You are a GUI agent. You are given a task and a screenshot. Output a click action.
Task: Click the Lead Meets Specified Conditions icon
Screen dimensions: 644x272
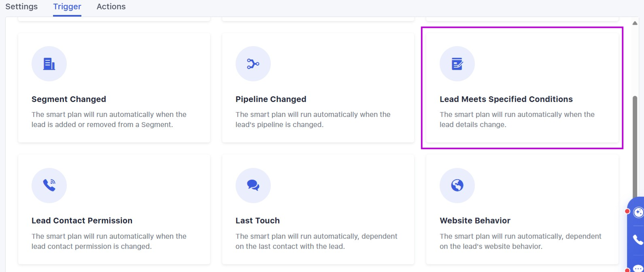pos(457,64)
